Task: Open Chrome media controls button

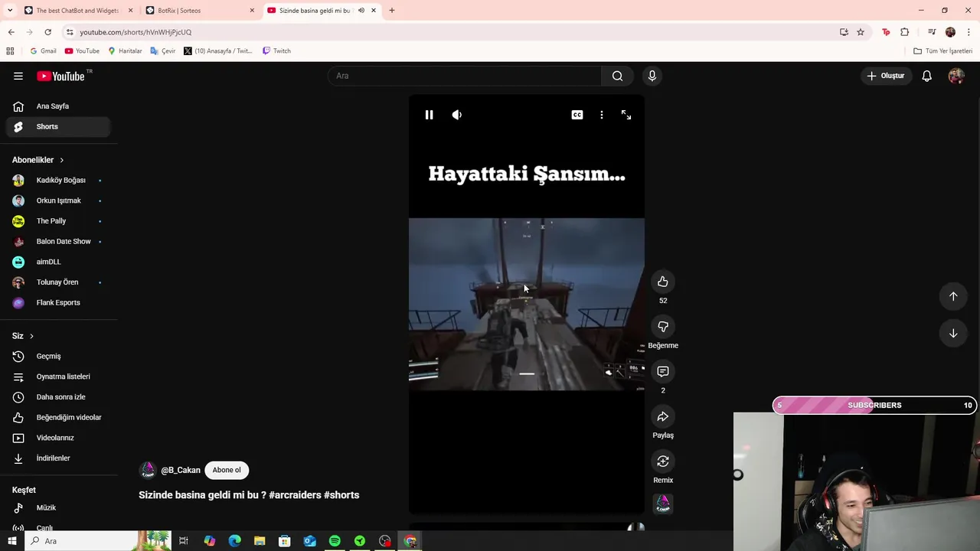Action: (x=932, y=32)
